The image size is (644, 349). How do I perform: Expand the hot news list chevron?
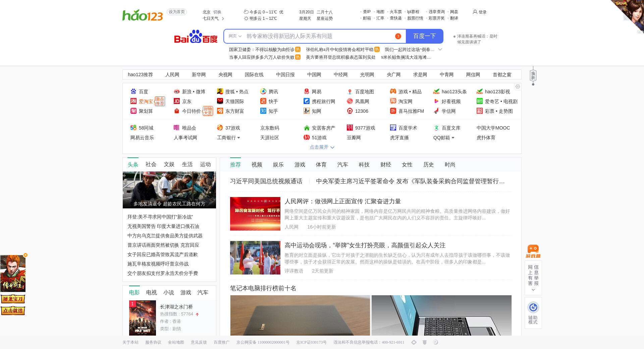pyautogui.click(x=440, y=50)
